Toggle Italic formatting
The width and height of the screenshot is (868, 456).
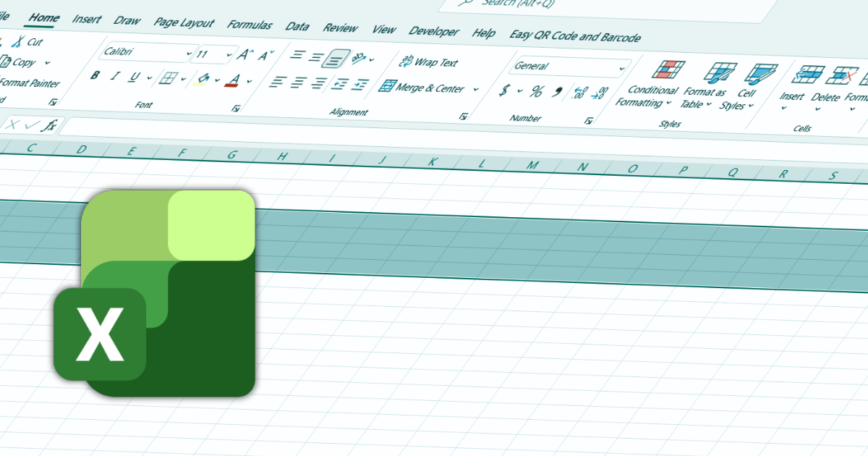(114, 77)
